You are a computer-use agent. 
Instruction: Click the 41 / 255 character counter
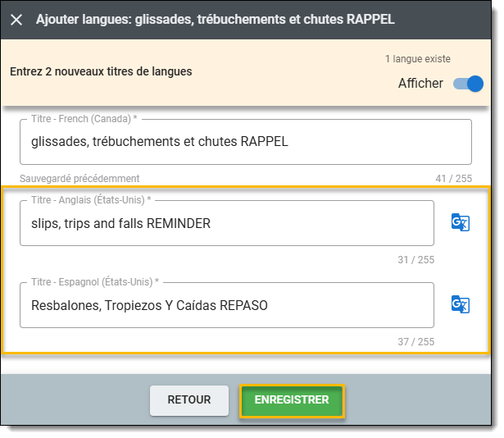pyautogui.click(x=453, y=178)
